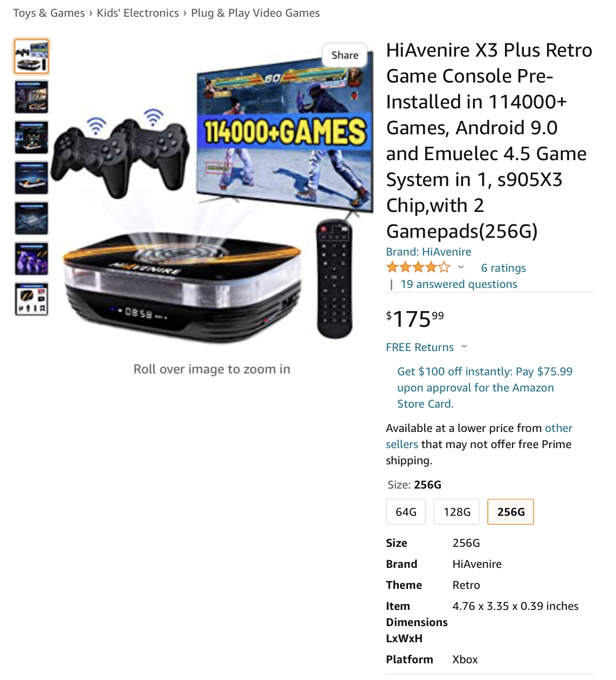Click the Share button on image
The height and width of the screenshot is (680, 616).
click(345, 55)
